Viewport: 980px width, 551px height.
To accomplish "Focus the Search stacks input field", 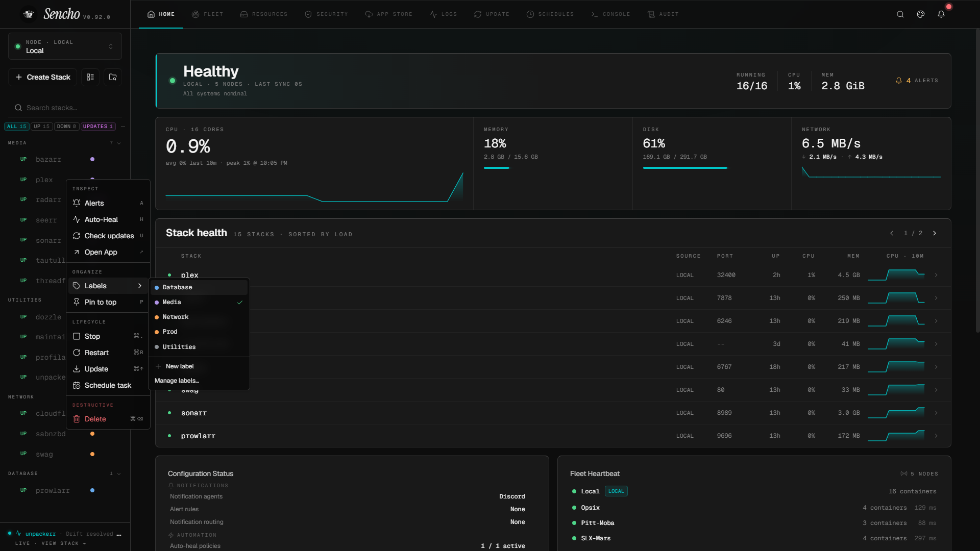I will [x=65, y=108].
